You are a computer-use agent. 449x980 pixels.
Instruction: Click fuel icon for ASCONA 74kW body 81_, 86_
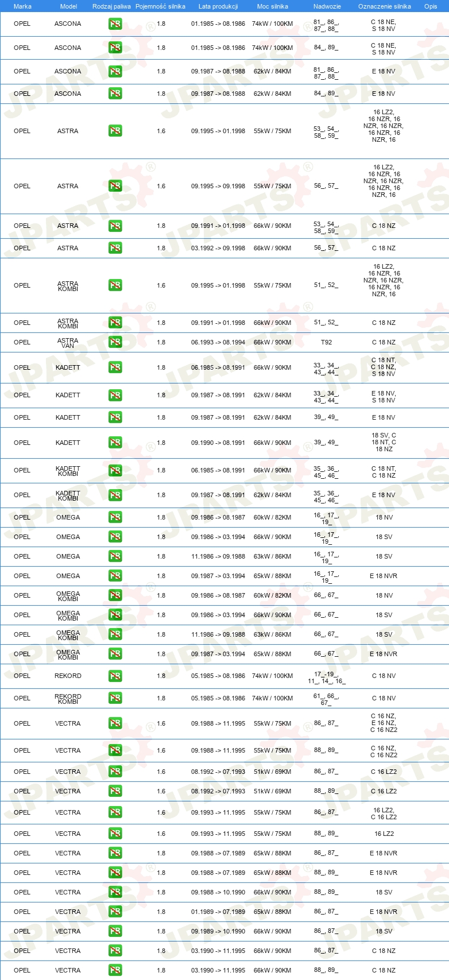pos(115,24)
